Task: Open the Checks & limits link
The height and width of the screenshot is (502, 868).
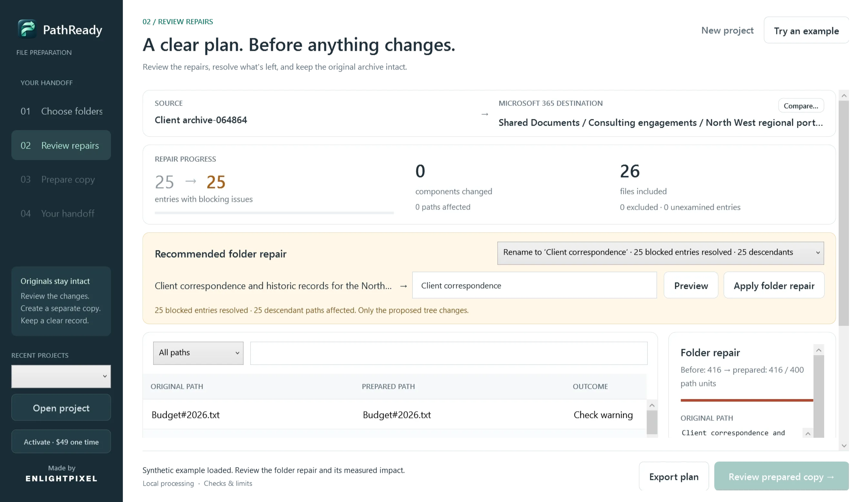Action: pyautogui.click(x=228, y=483)
